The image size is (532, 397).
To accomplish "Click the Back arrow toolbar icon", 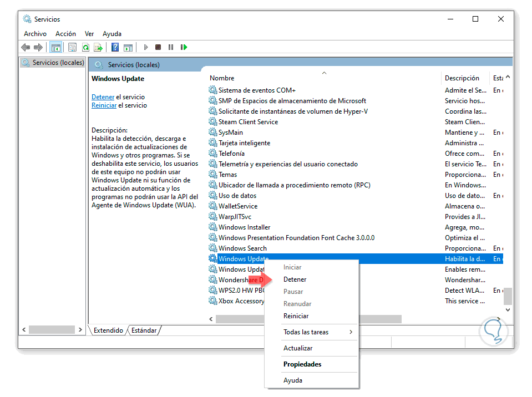I will tap(26, 48).
